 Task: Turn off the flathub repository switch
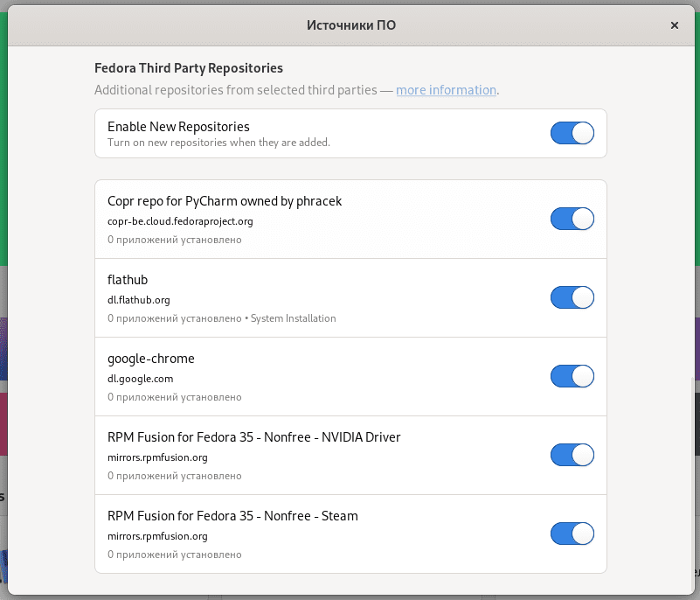572,297
